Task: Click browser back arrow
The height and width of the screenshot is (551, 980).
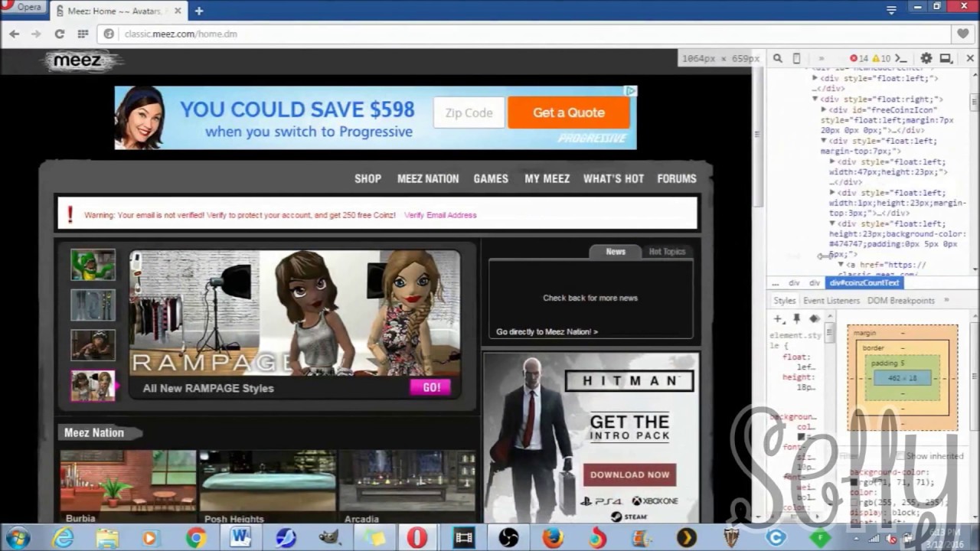Action: pos(14,34)
